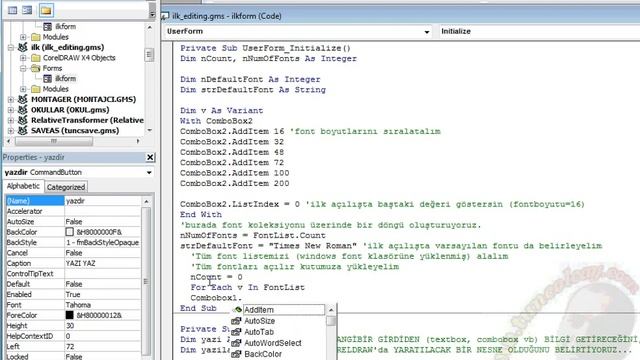Click the autocomplete list scroll up arrow

pos(331,310)
